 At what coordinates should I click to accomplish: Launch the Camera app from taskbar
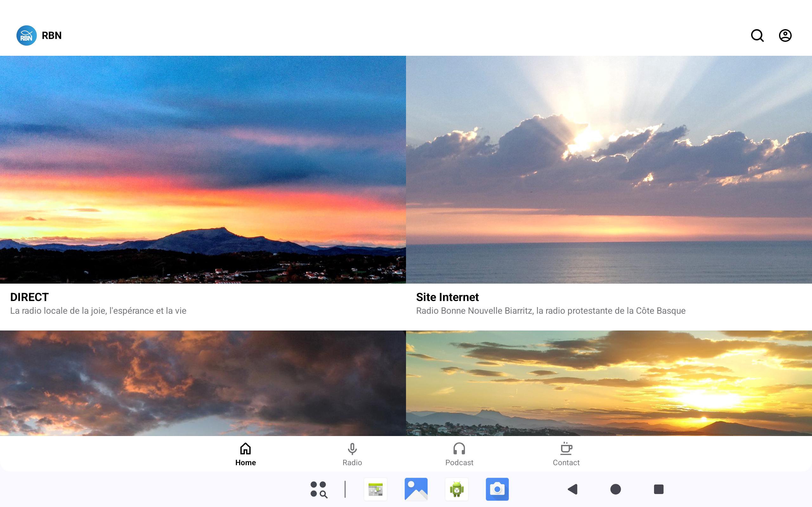(x=497, y=489)
